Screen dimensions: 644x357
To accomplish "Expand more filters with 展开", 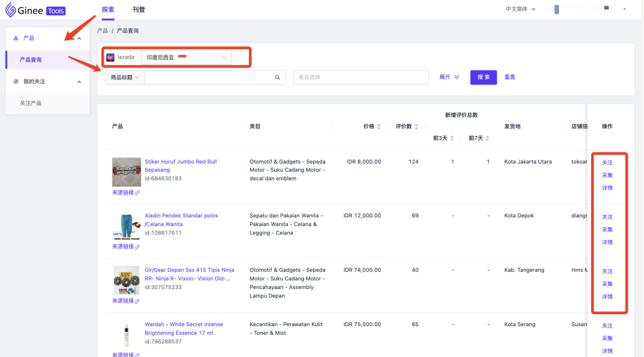I will click(449, 77).
